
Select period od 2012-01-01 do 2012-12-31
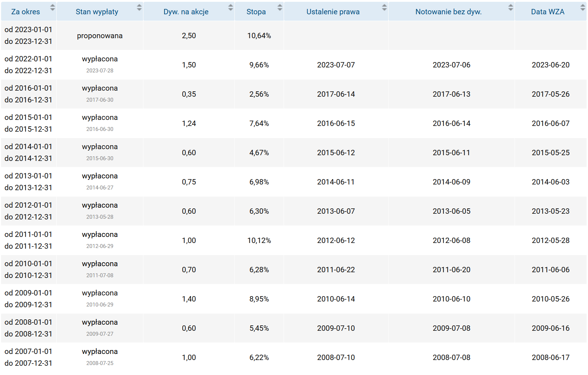28,211
